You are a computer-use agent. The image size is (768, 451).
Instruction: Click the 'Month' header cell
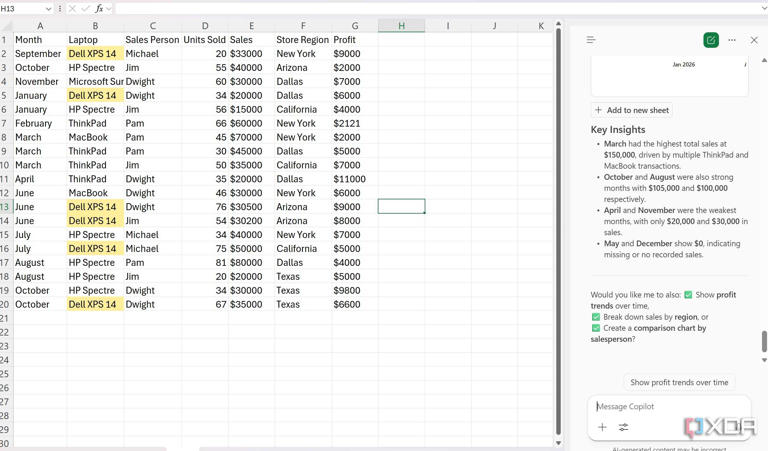click(x=40, y=40)
